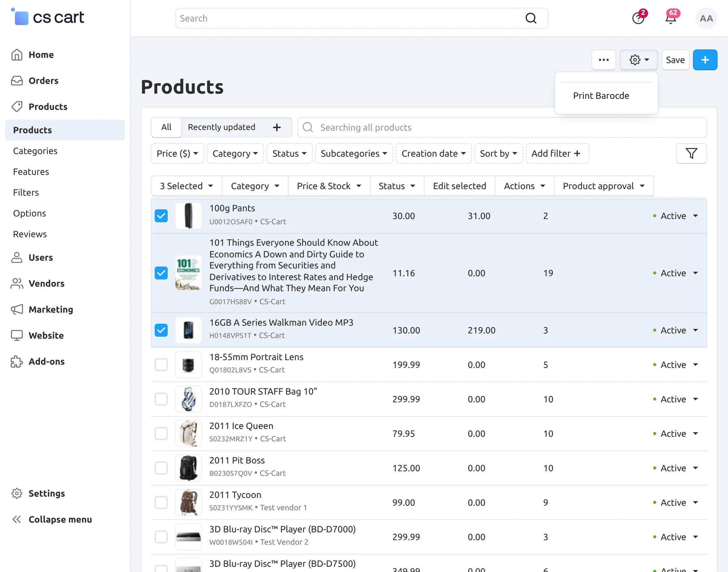
Task: Switch to Recently updated tab
Action: pyautogui.click(x=221, y=127)
